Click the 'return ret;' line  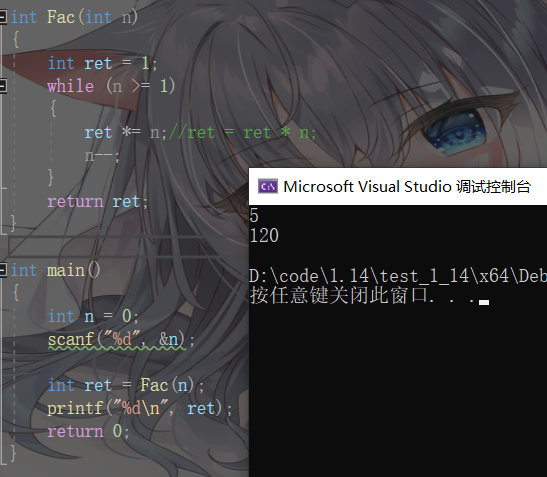[x=98, y=202]
